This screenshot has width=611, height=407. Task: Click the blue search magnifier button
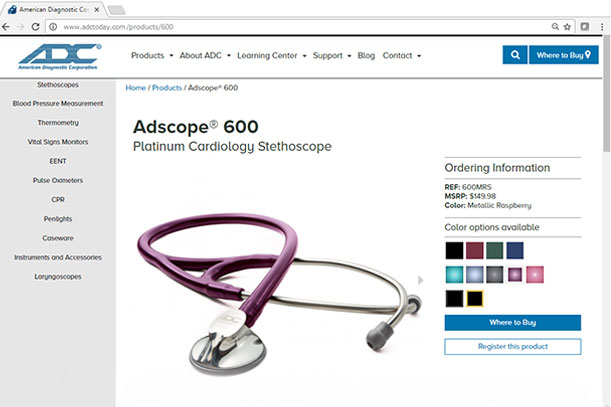pos(515,55)
